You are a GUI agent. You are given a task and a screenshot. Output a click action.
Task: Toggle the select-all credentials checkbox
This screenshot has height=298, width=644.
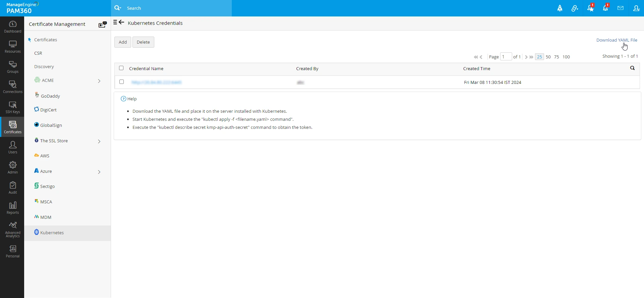click(x=121, y=68)
